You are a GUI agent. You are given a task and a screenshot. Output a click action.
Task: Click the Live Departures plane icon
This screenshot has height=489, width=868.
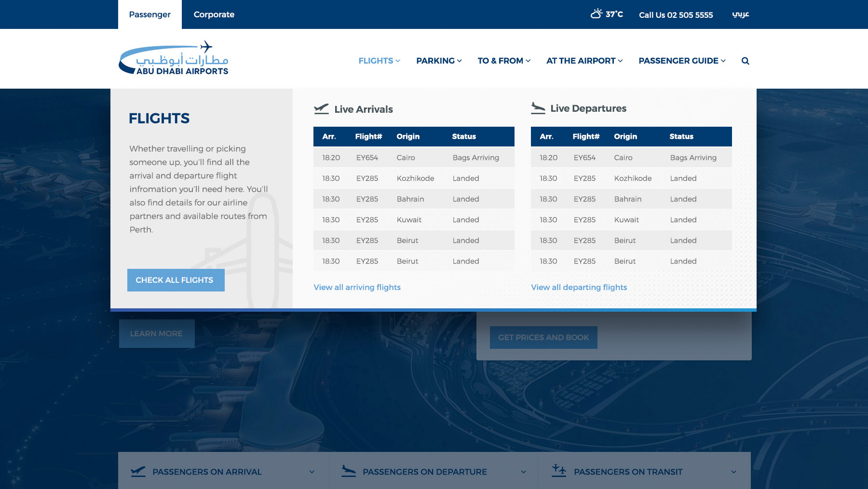click(538, 108)
